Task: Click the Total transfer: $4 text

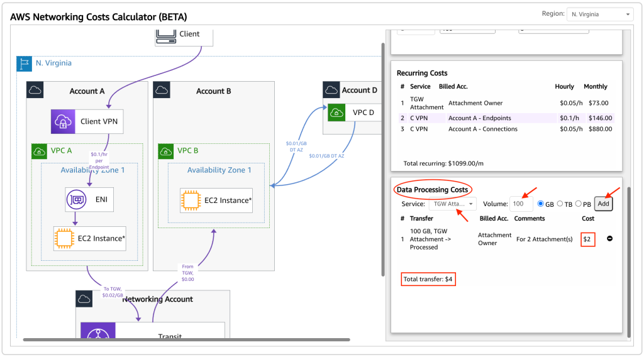Action: [428, 279]
